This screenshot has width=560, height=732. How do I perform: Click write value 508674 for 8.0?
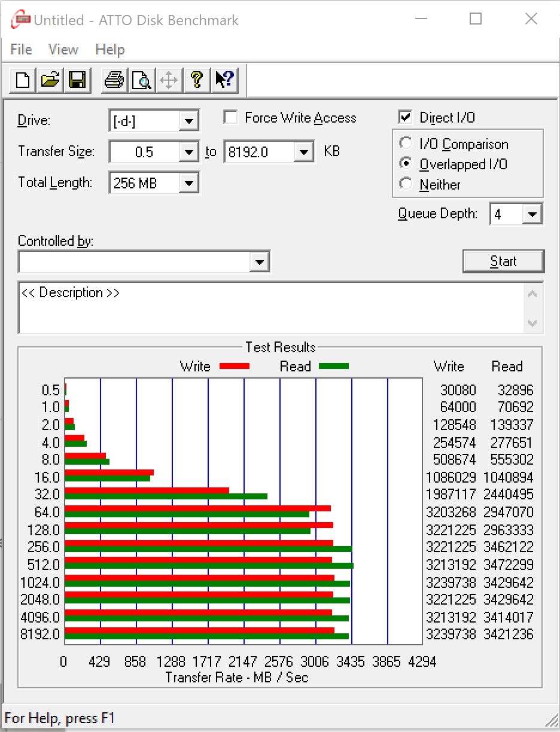point(455,460)
